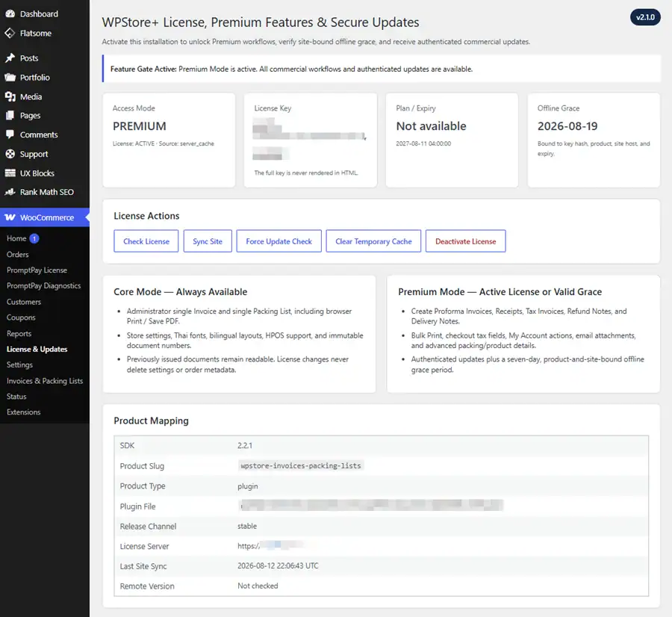Click the Offline Grace date 2026-08-19
The image size is (672, 617).
(567, 126)
